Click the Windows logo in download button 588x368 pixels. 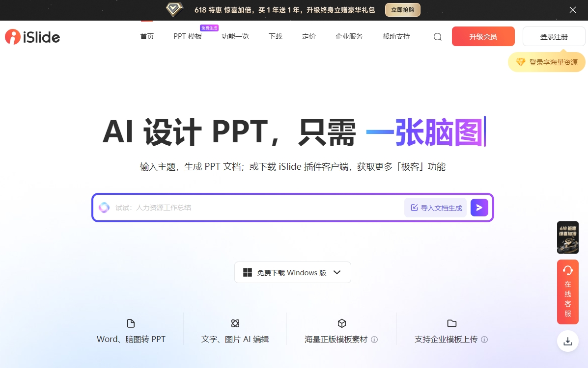[x=248, y=272]
